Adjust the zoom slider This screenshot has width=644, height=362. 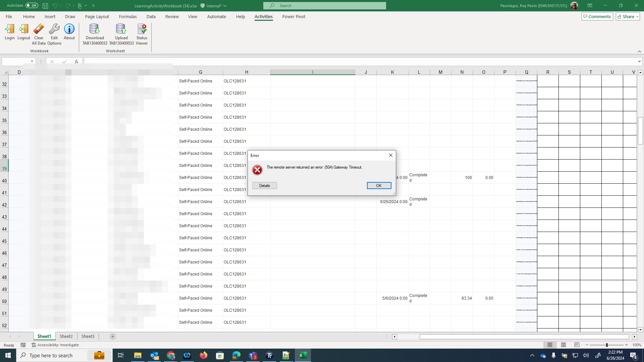pyautogui.click(x=607, y=345)
